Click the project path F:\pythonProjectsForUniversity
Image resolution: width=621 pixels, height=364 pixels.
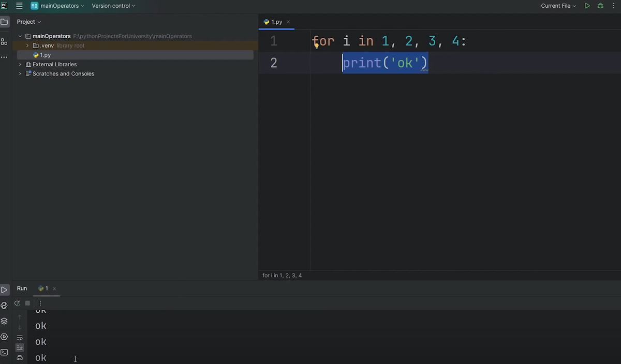pos(132,36)
